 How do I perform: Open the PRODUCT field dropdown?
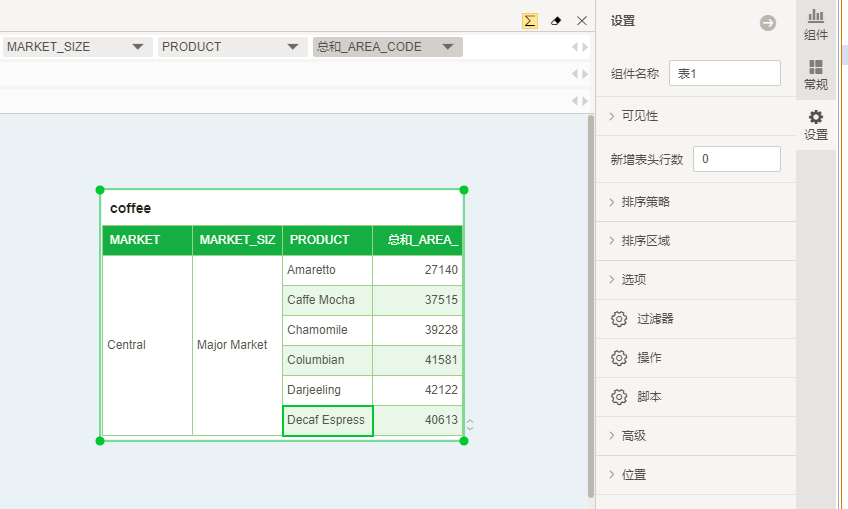tap(292, 47)
